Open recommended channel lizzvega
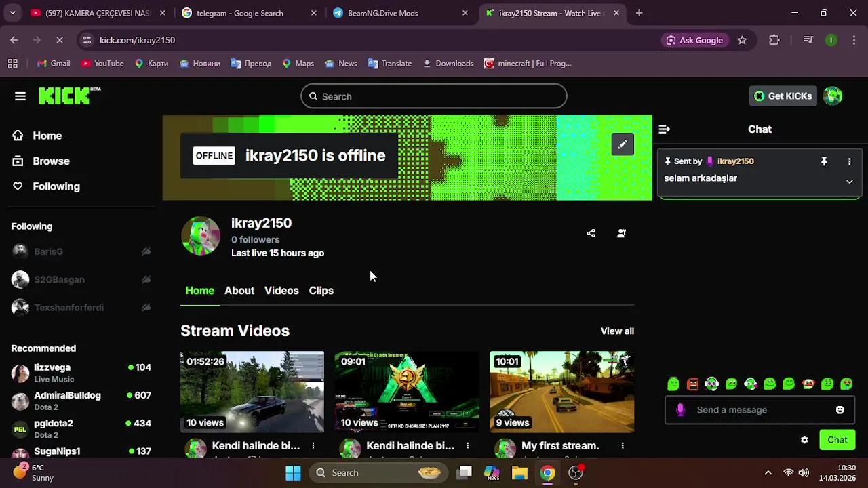The height and width of the screenshot is (488, 868). pos(81,373)
